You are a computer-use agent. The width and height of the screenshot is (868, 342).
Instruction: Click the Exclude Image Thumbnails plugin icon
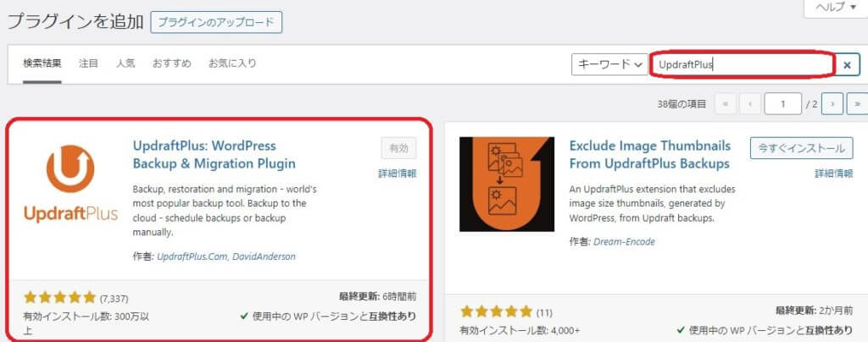[x=507, y=184]
